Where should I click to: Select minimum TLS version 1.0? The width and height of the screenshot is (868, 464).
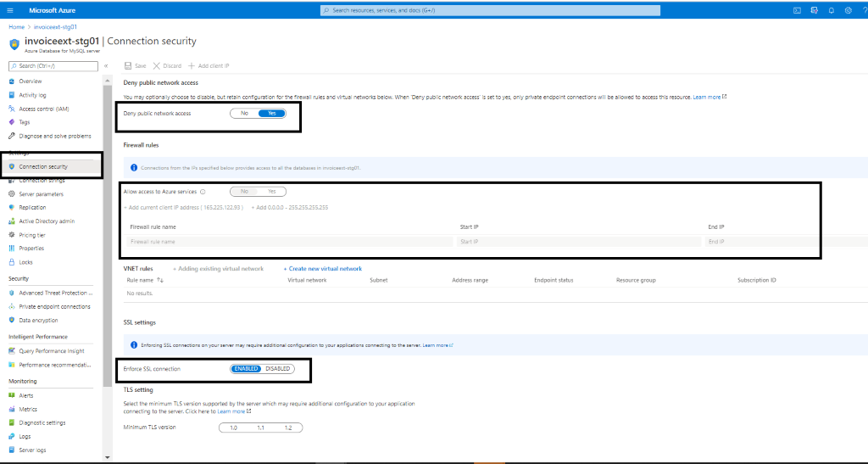pos(234,428)
